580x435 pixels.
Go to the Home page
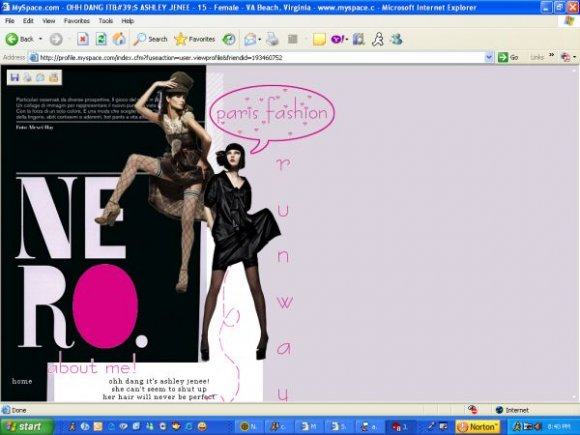[x=119, y=39]
